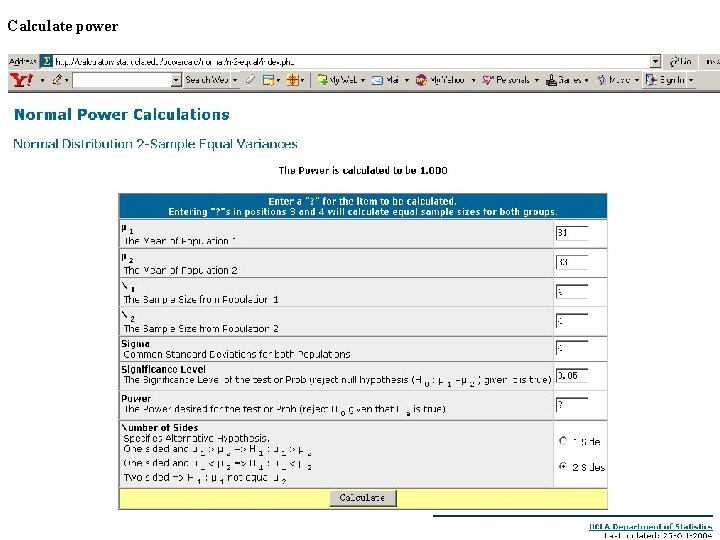The height and width of the screenshot is (540, 720).
Task: Click the Sigma page icon in address bar
Action: tap(46, 61)
